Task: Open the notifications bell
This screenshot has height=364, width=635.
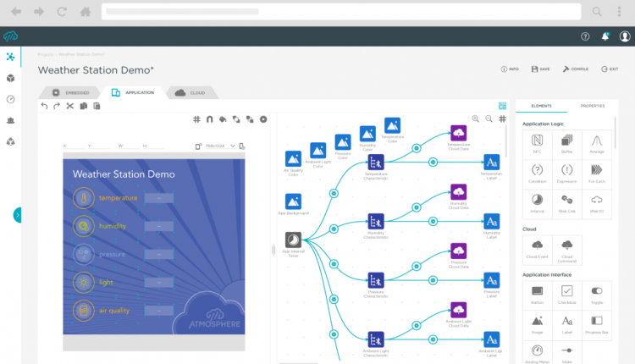Action: pyautogui.click(x=605, y=36)
